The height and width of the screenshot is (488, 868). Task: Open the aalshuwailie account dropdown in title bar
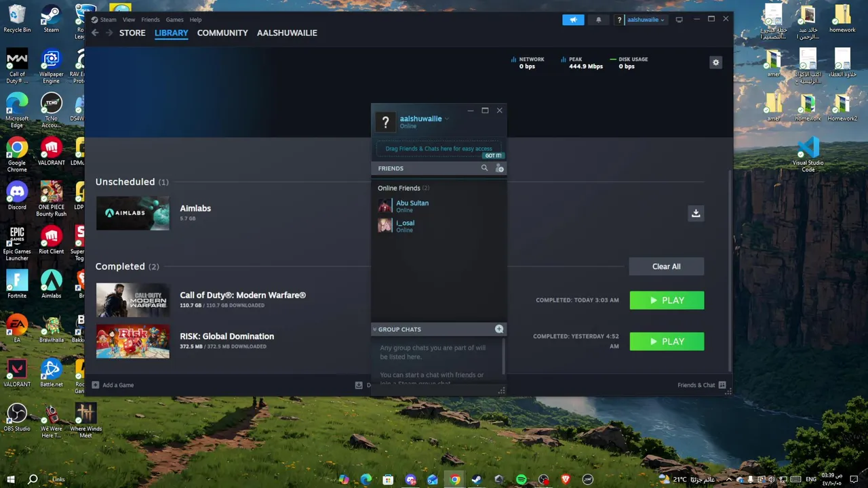point(641,20)
